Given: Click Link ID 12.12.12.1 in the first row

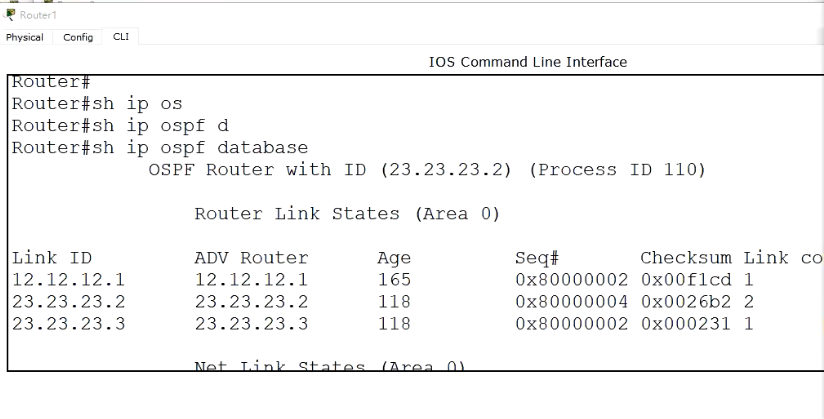Looking at the screenshot, I should click(69, 280).
